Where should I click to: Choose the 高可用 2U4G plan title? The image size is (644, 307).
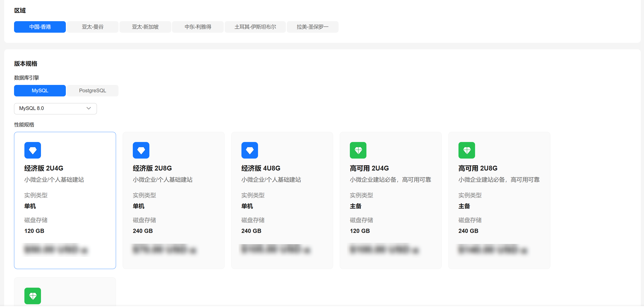pos(369,168)
